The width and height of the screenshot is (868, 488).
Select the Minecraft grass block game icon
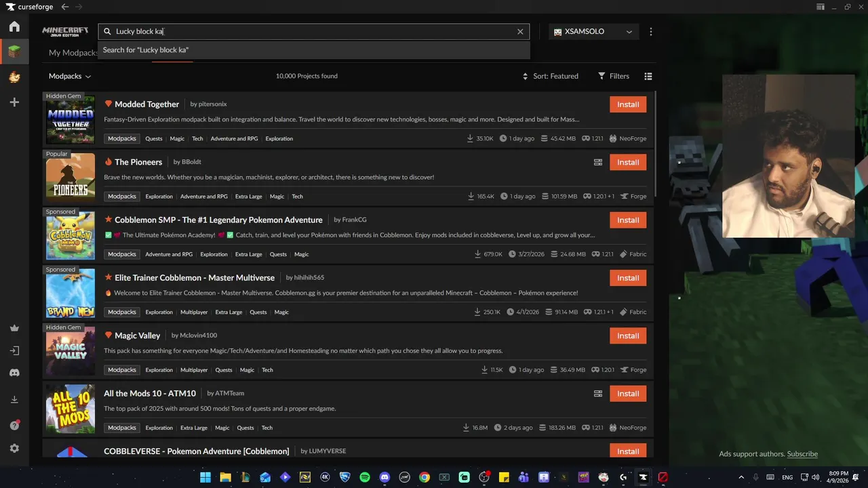point(14,51)
